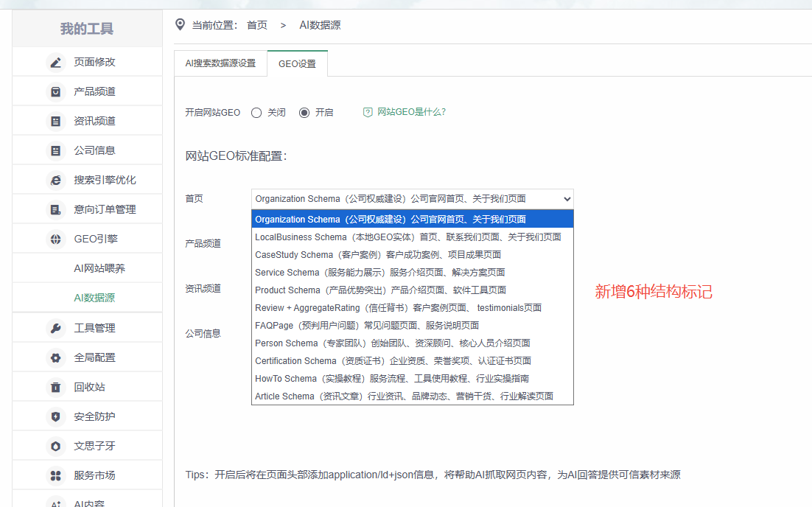
Task: Click the browser icon beside 搜索引擎优化
Action: (56, 181)
